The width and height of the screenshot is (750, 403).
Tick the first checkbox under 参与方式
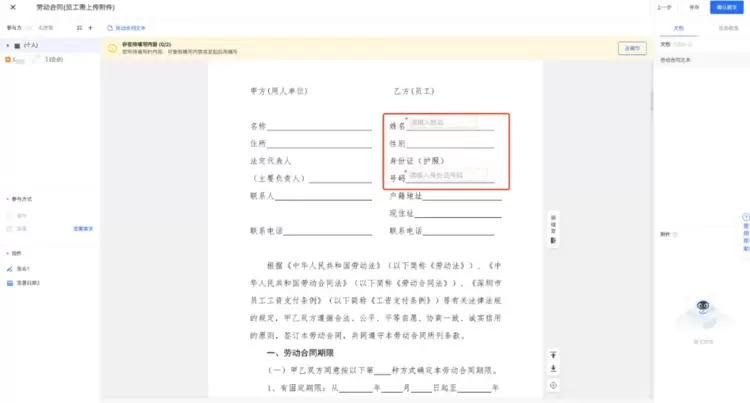click(11, 215)
